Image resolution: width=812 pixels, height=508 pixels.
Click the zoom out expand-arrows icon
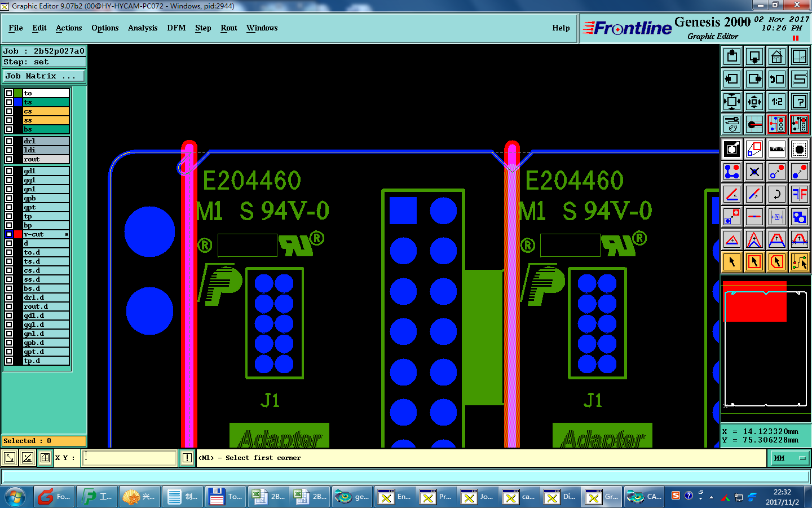pyautogui.click(x=732, y=102)
